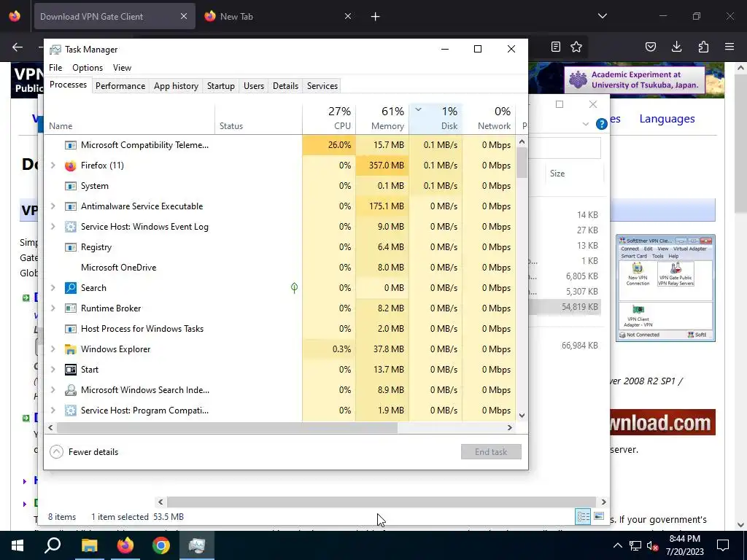Expand the Start process row
The height and width of the screenshot is (560, 747).
[x=53, y=370]
